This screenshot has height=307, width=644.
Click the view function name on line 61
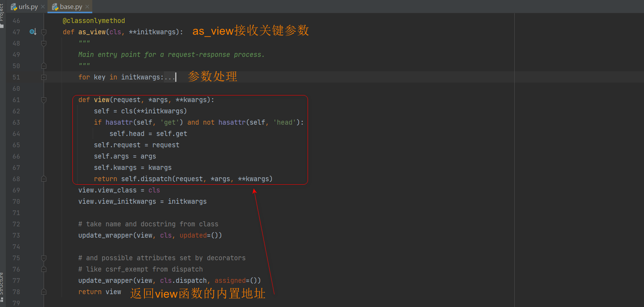102,100
